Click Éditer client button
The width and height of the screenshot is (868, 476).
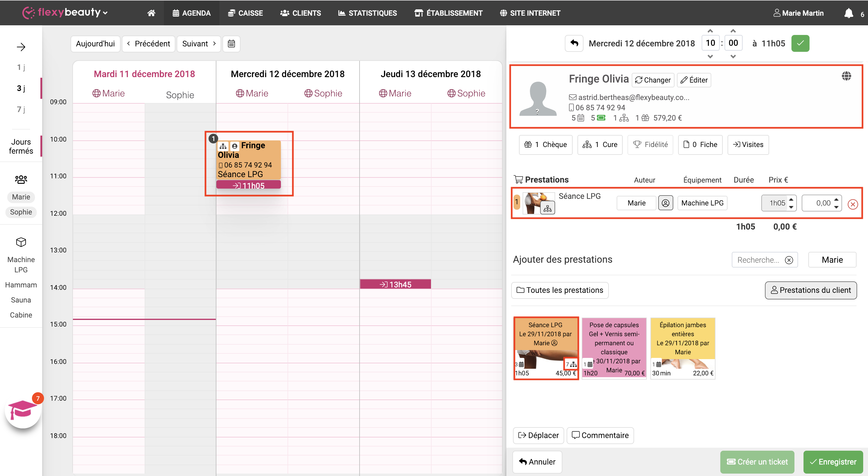pyautogui.click(x=694, y=80)
